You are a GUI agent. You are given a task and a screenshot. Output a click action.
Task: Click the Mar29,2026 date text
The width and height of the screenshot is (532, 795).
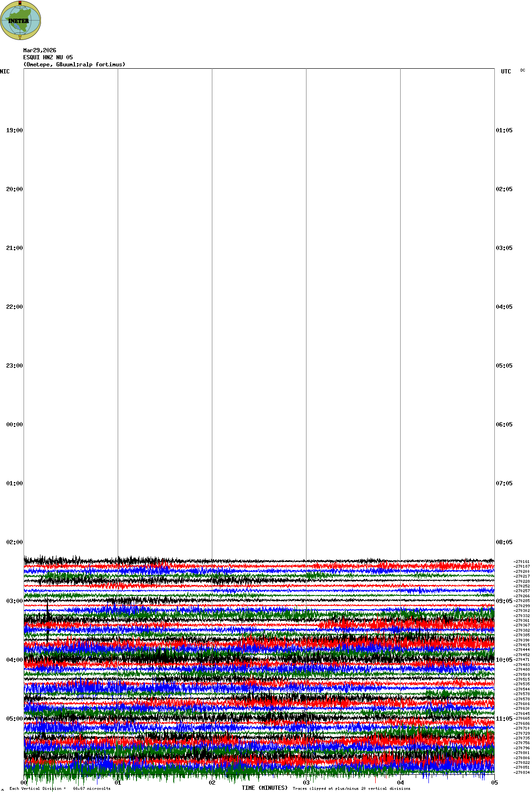click(40, 50)
